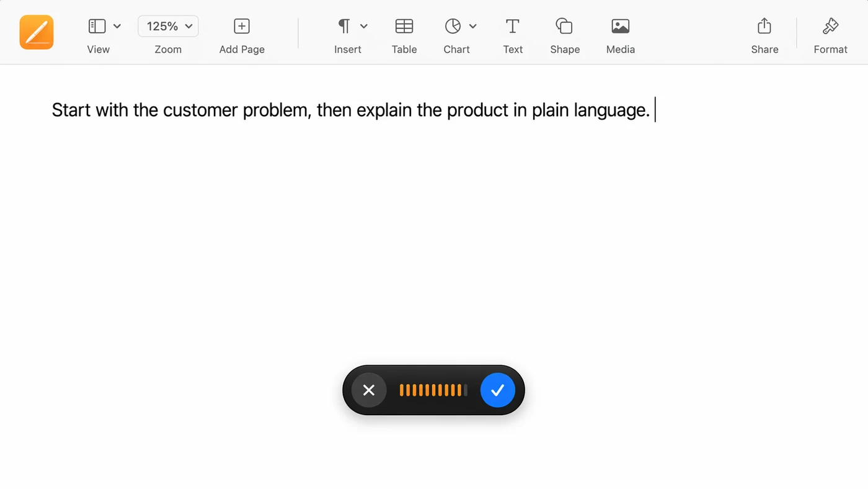
Task: Click the Pages app icon
Action: [x=36, y=32]
